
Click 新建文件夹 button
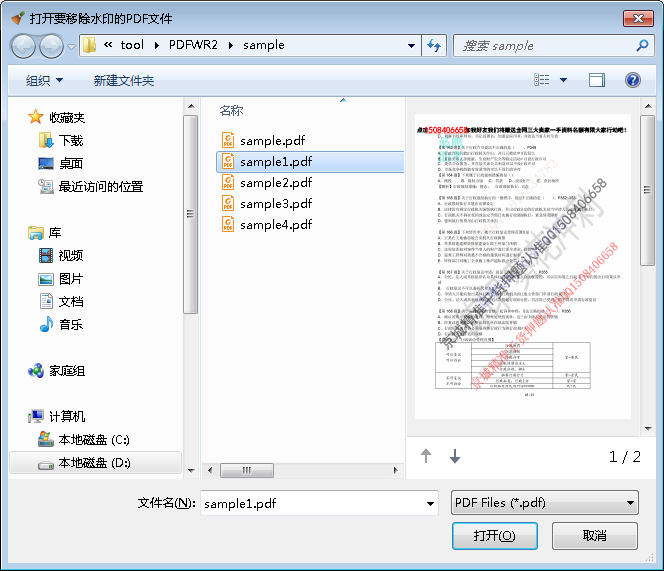click(124, 80)
